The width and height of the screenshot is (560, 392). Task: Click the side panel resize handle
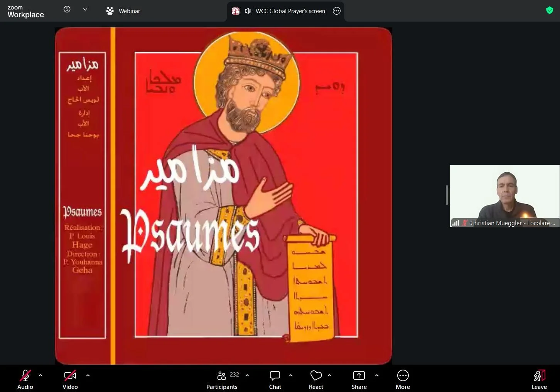pos(447,195)
